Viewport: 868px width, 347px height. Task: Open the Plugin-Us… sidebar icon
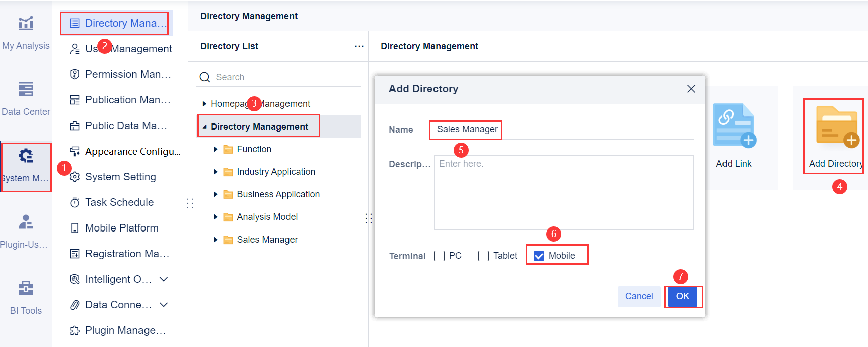26,222
